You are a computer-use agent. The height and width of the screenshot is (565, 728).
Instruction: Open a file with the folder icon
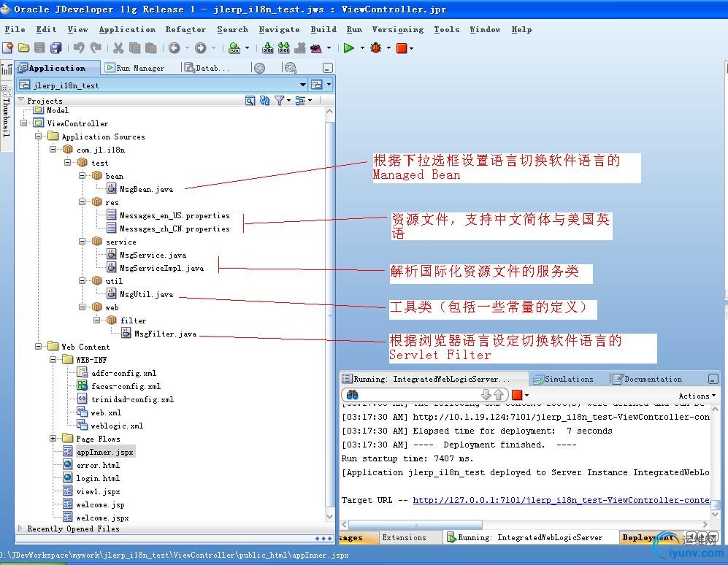[x=23, y=48]
